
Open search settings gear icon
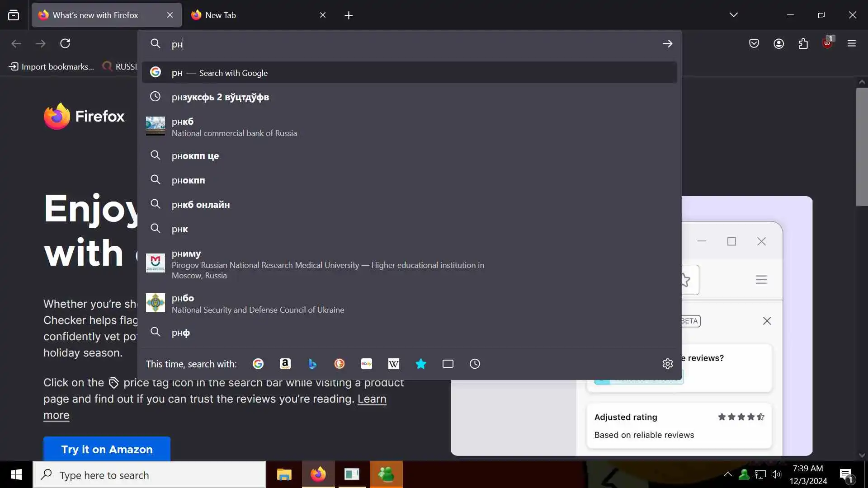[667, 364]
